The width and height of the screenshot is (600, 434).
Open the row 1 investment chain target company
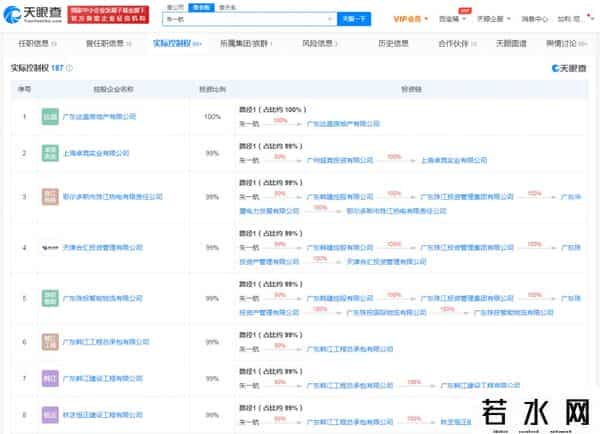click(x=344, y=124)
